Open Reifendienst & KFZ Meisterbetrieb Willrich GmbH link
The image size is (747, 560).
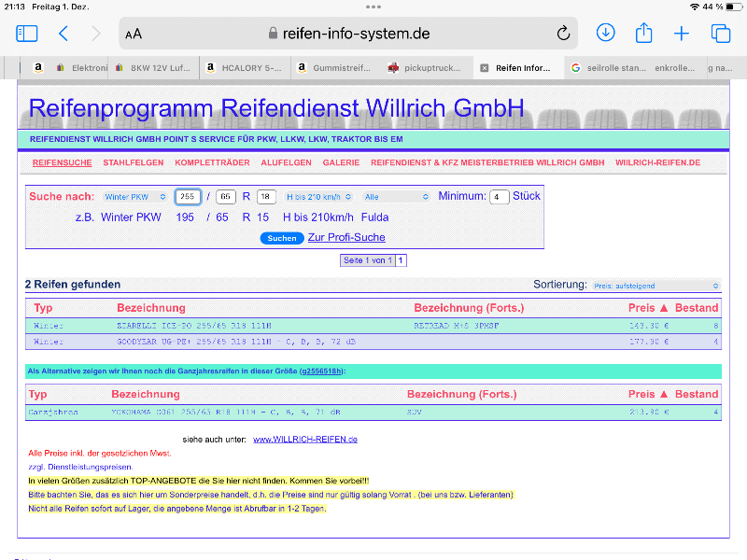[487, 162]
